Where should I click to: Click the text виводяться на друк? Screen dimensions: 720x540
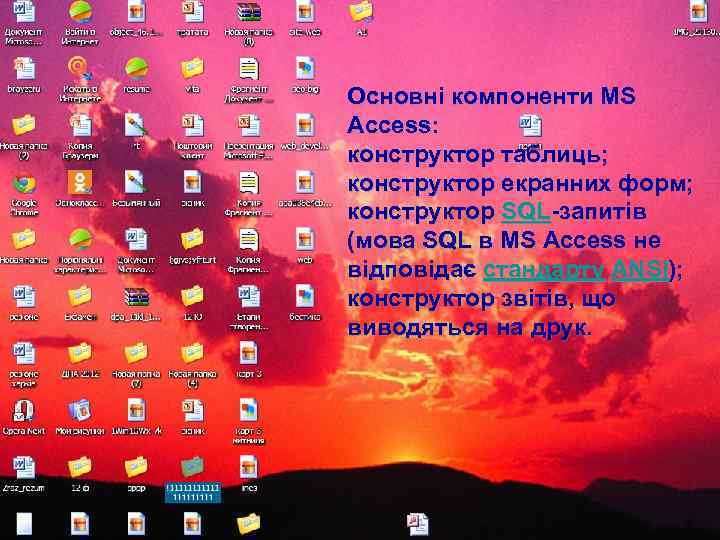point(469,328)
